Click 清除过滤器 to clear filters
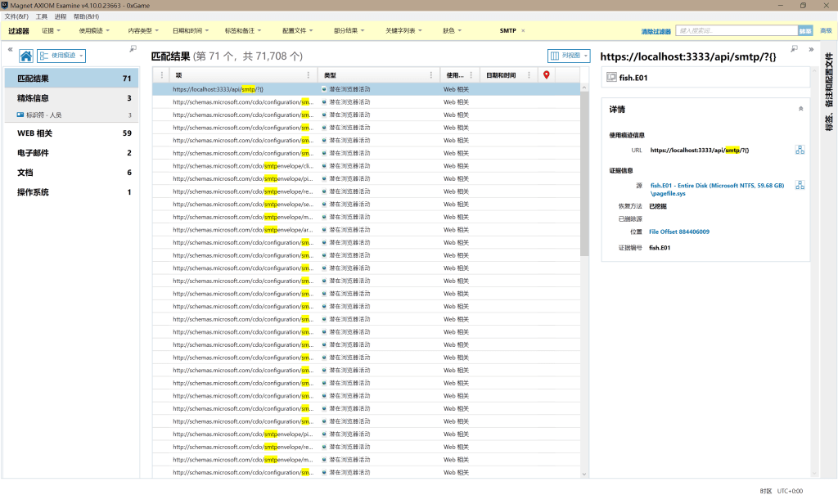Image resolution: width=838 pixels, height=504 pixels. click(656, 31)
